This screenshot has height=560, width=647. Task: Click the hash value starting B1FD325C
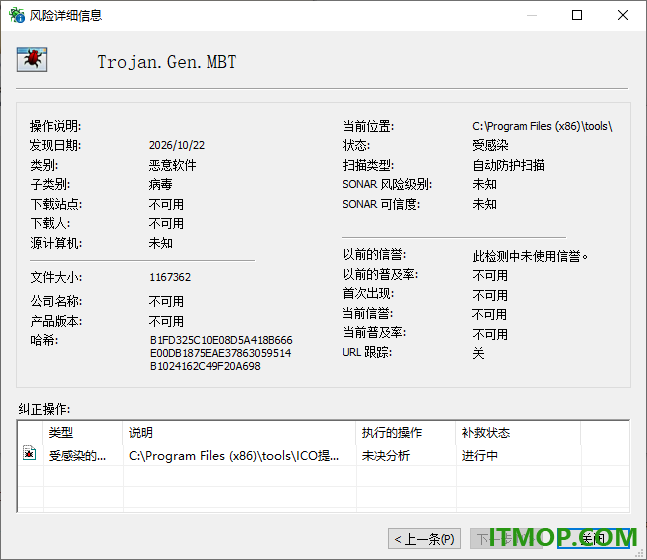click(x=221, y=353)
